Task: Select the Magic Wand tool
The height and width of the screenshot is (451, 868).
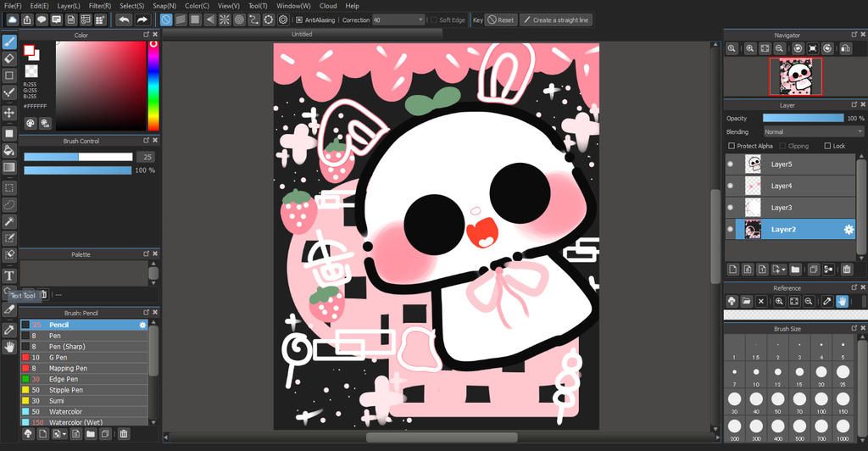Action: click(9, 221)
